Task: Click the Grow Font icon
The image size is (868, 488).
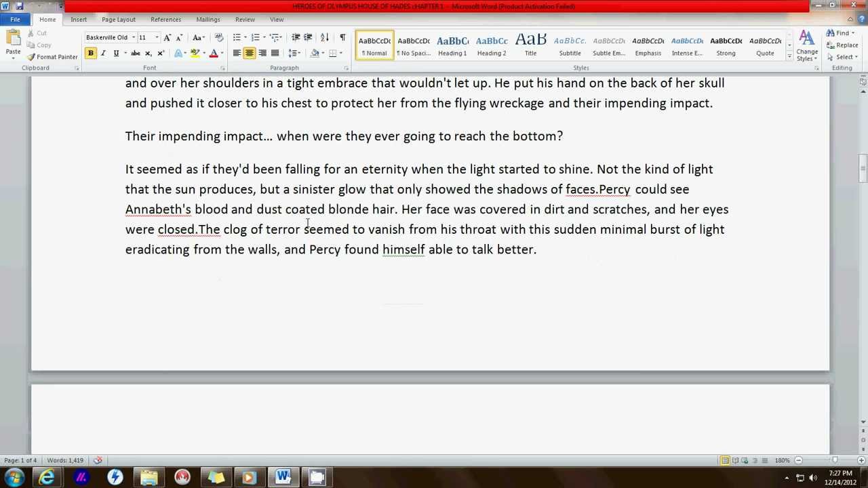Action: coord(168,37)
